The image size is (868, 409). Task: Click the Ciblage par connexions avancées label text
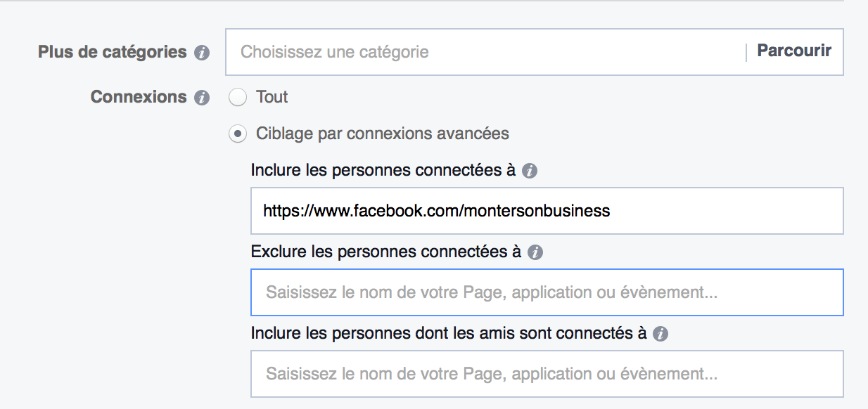click(383, 134)
